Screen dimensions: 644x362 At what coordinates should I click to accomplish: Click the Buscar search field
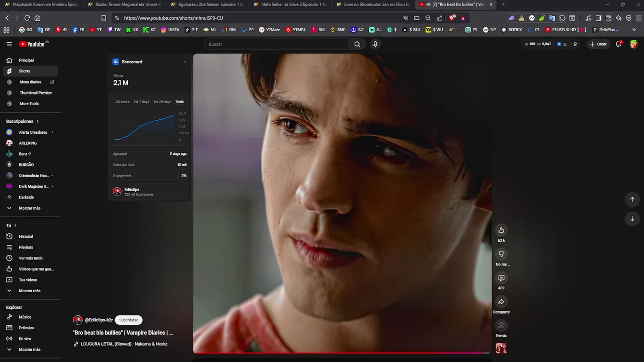(277, 44)
